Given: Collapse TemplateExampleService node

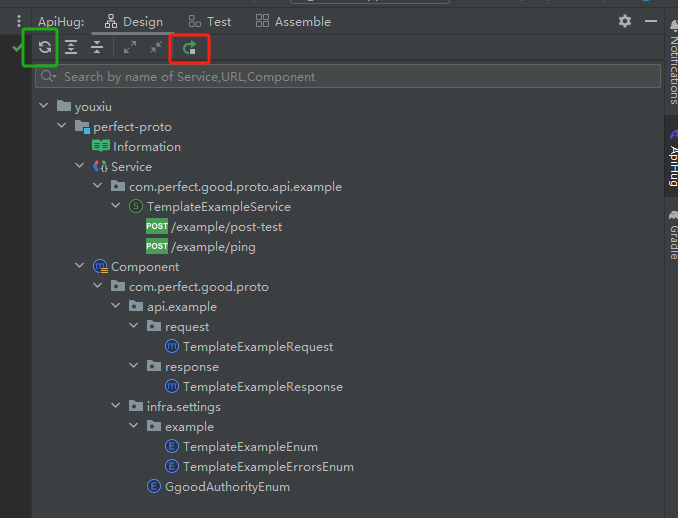Looking at the screenshot, I should pyautogui.click(x=116, y=205).
